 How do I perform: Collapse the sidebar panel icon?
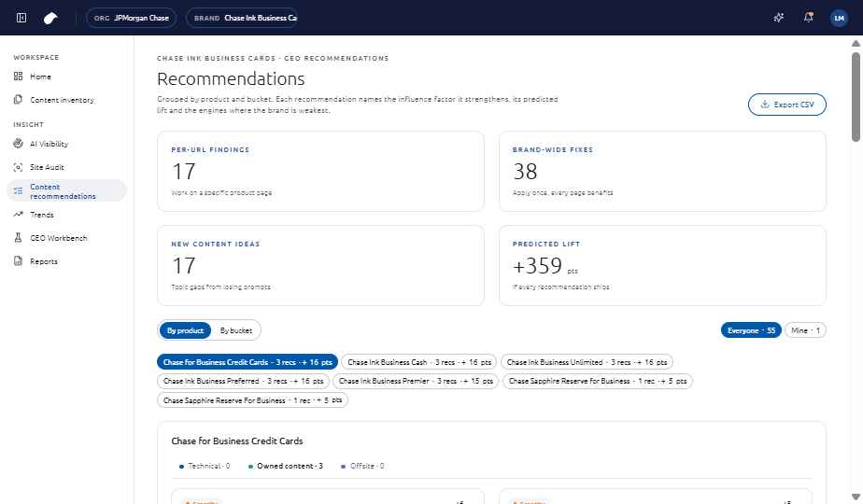(x=21, y=18)
